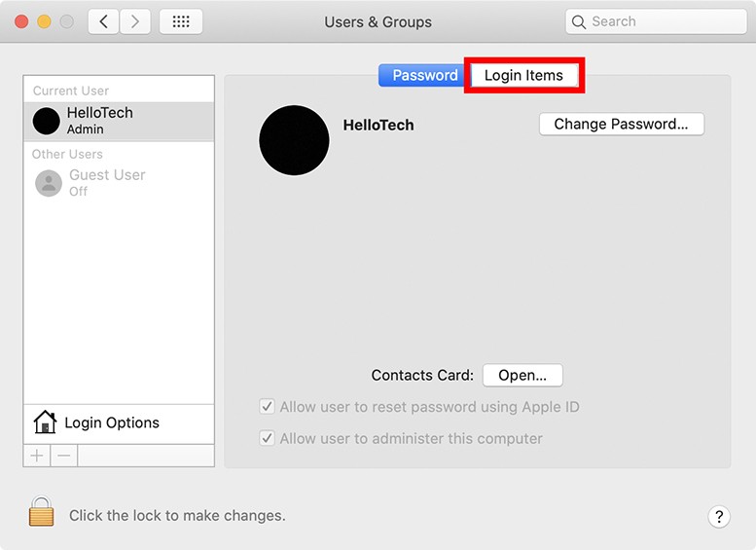Click the Guest User avatar icon
The height and width of the screenshot is (550, 756).
click(49, 183)
